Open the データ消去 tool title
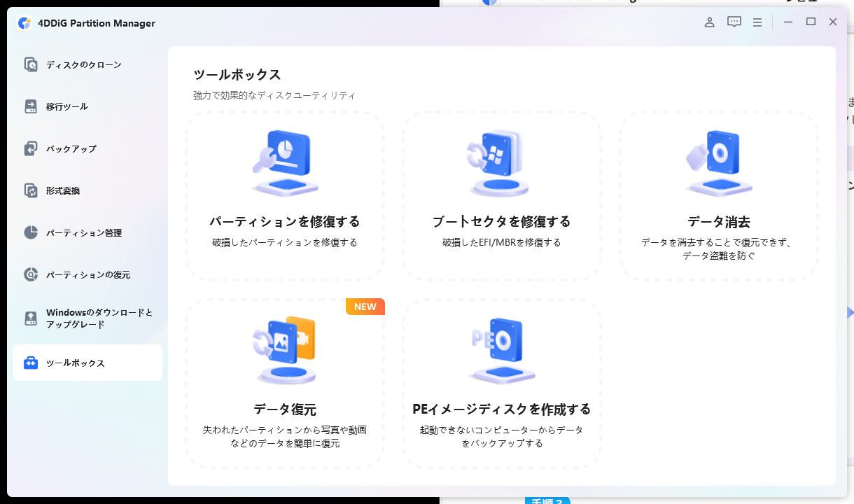This screenshot has height=504, width=854. (x=719, y=222)
